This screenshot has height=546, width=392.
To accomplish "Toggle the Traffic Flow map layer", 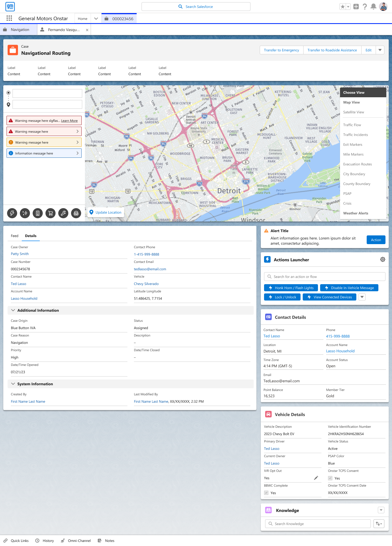I will point(352,125).
